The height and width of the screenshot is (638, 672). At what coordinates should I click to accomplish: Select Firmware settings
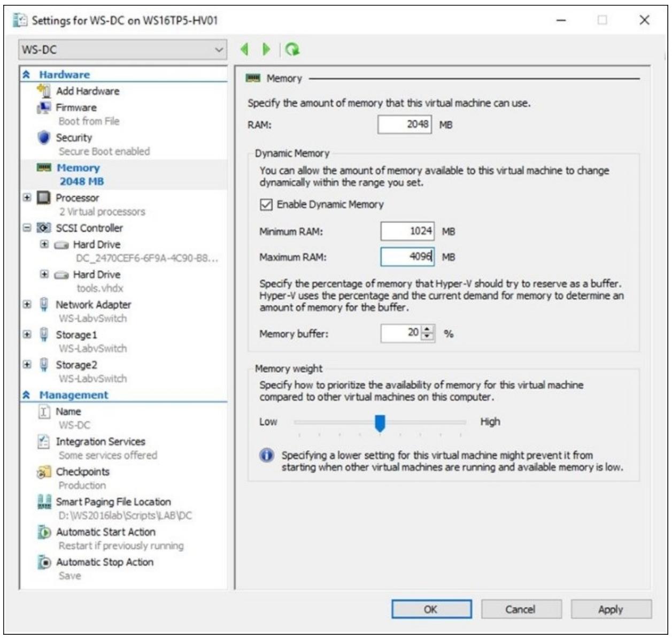[76, 107]
